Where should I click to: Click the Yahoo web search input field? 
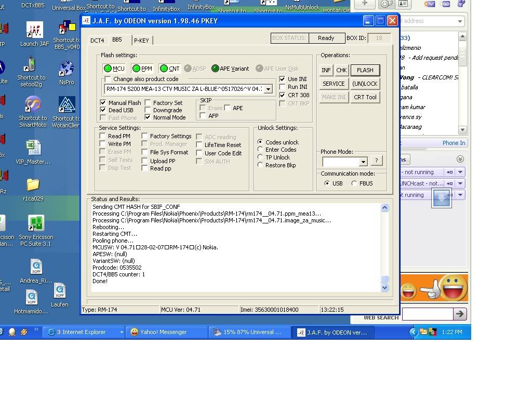click(x=428, y=314)
